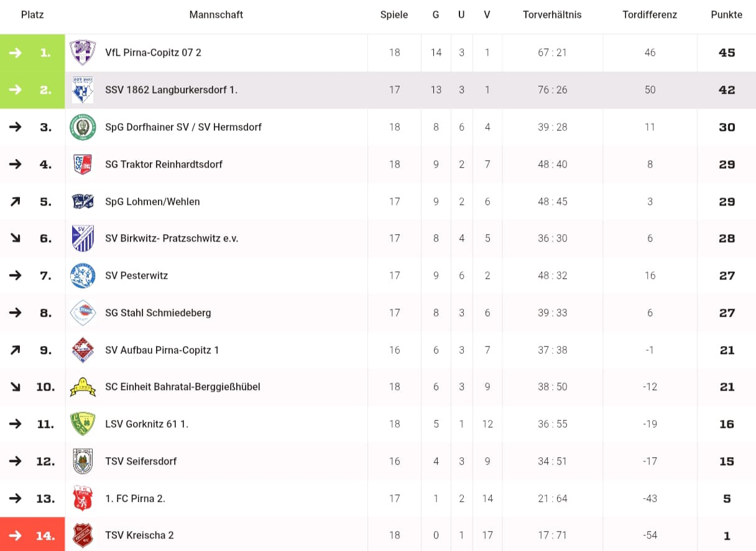Click the SSV 1862 Langburkersdorf club logo
The height and width of the screenshot is (551, 756).
click(82, 90)
